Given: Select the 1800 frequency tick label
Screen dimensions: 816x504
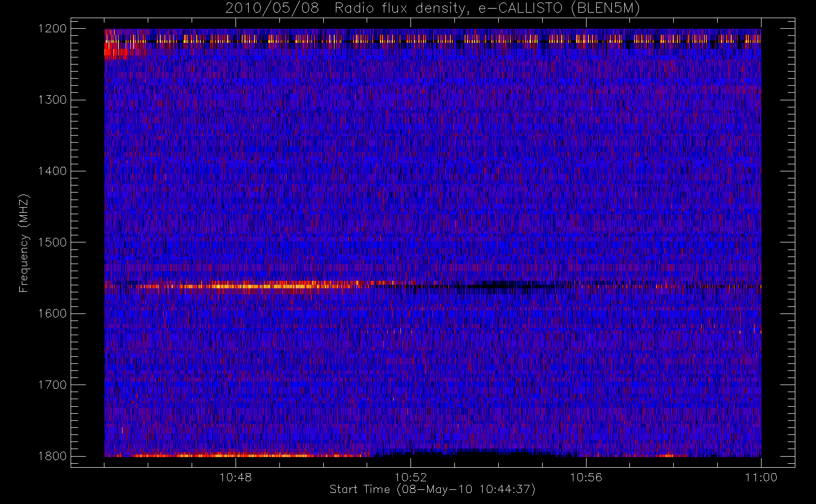Looking at the screenshot, I should pos(52,456).
